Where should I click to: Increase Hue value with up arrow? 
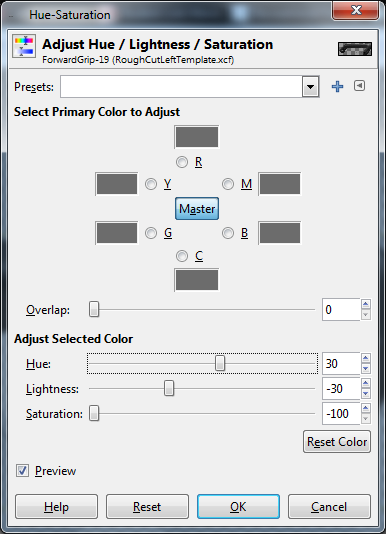point(366,358)
